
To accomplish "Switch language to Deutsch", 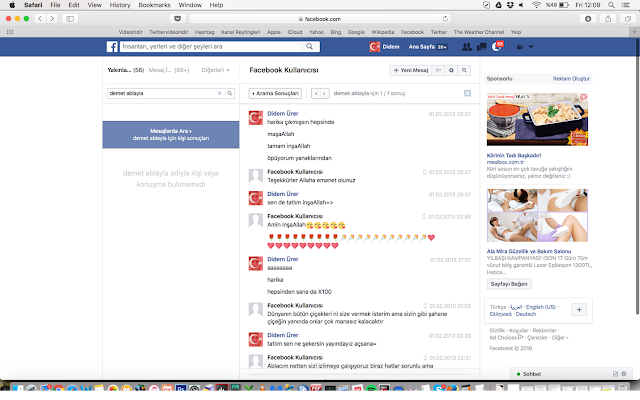I will (x=526, y=314).
